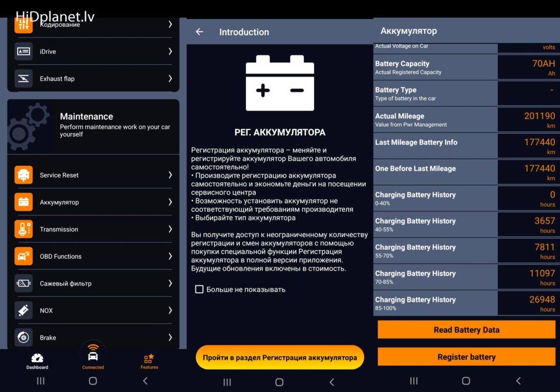
Task: Expand the Brake row chevron
Action: (x=170, y=337)
